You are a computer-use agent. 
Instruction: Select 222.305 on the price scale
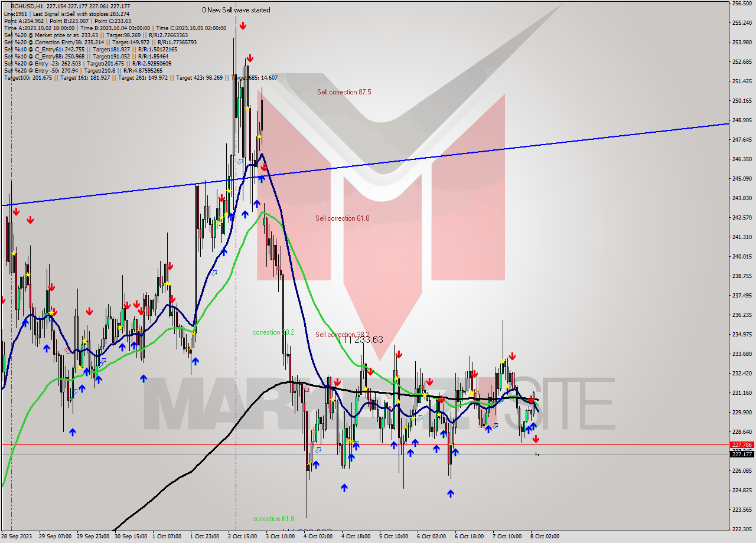pos(742,529)
